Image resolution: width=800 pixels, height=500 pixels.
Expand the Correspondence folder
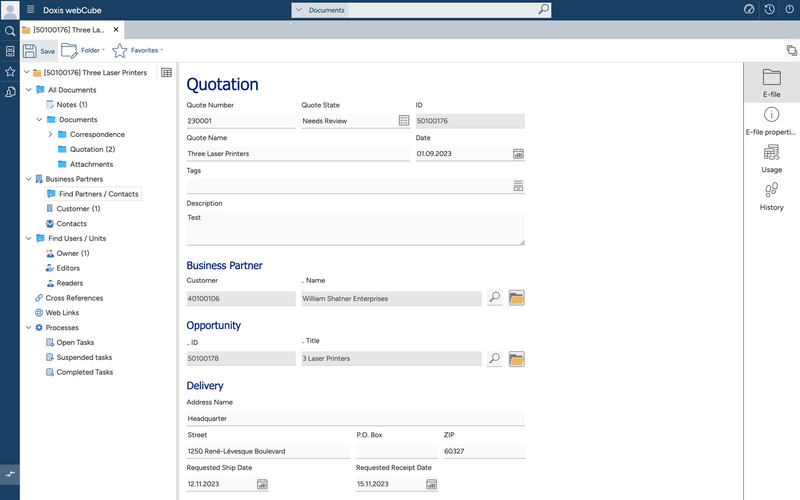[x=50, y=134]
